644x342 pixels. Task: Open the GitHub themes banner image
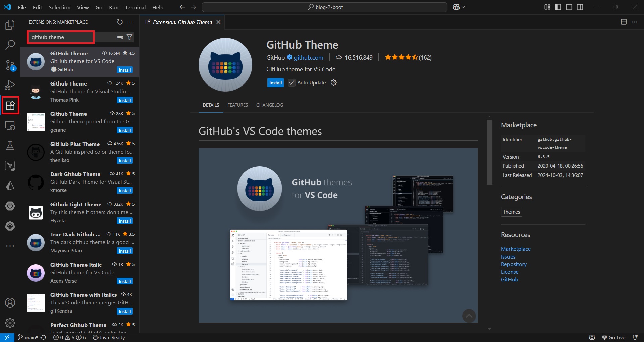click(338, 235)
